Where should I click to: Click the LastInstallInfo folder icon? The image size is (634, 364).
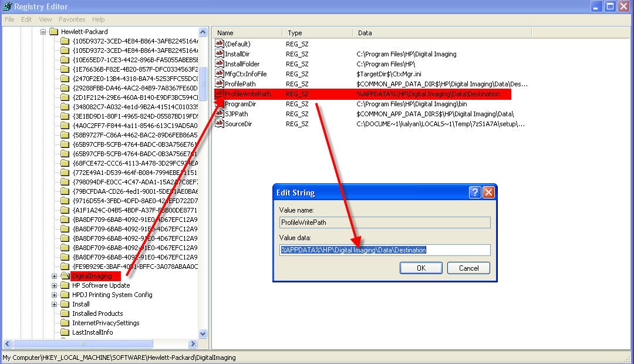[x=65, y=332]
